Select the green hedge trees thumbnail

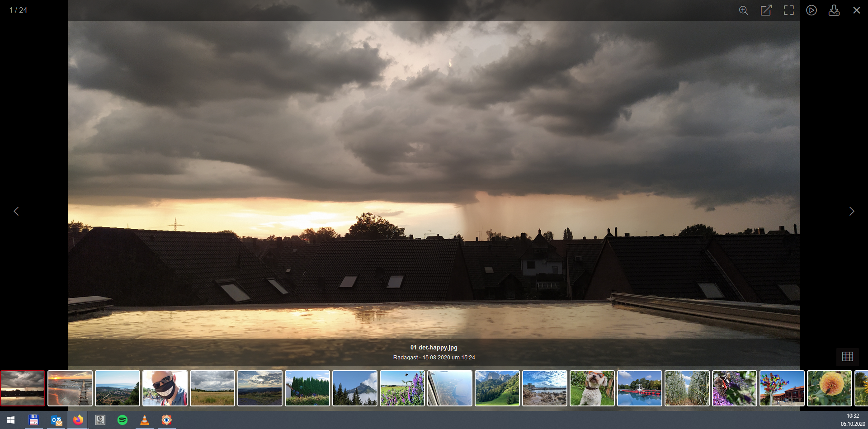click(307, 388)
